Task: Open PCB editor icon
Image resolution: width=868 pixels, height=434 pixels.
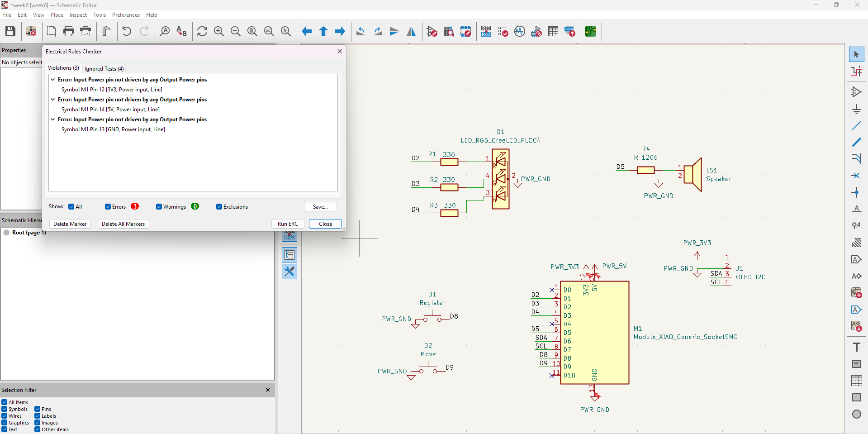Action: click(x=590, y=31)
